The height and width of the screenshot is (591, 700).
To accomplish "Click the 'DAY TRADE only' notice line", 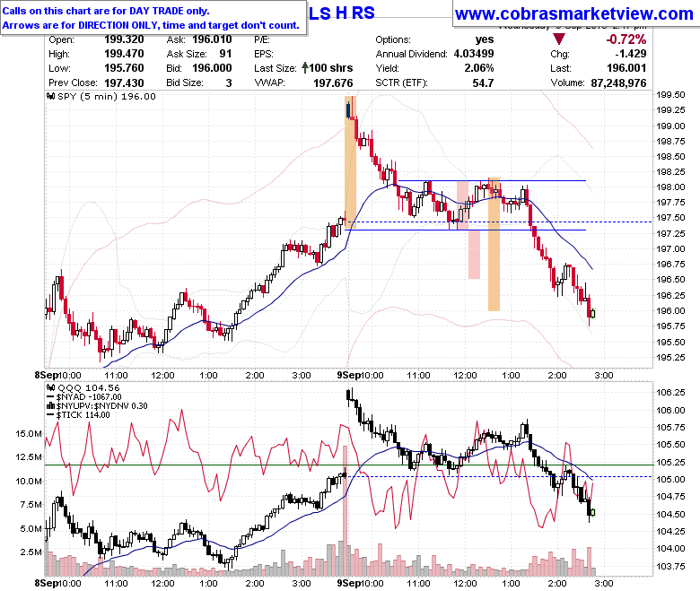I will [106, 11].
